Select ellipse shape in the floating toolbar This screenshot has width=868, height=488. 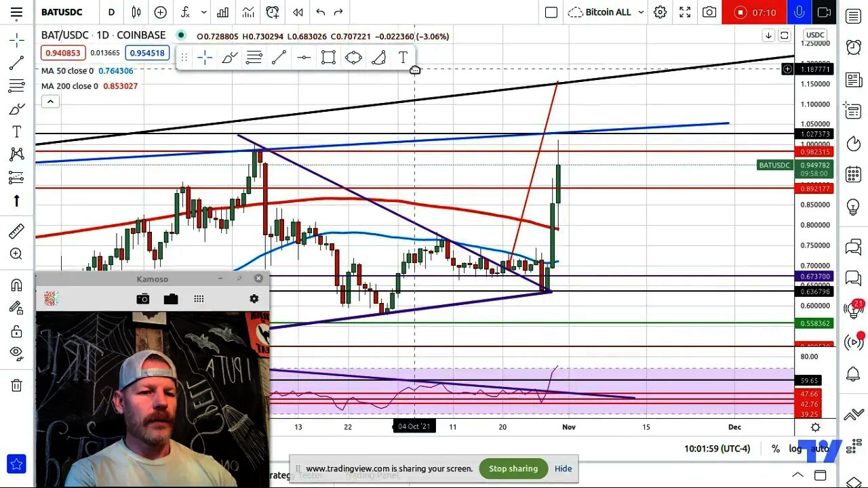click(353, 58)
